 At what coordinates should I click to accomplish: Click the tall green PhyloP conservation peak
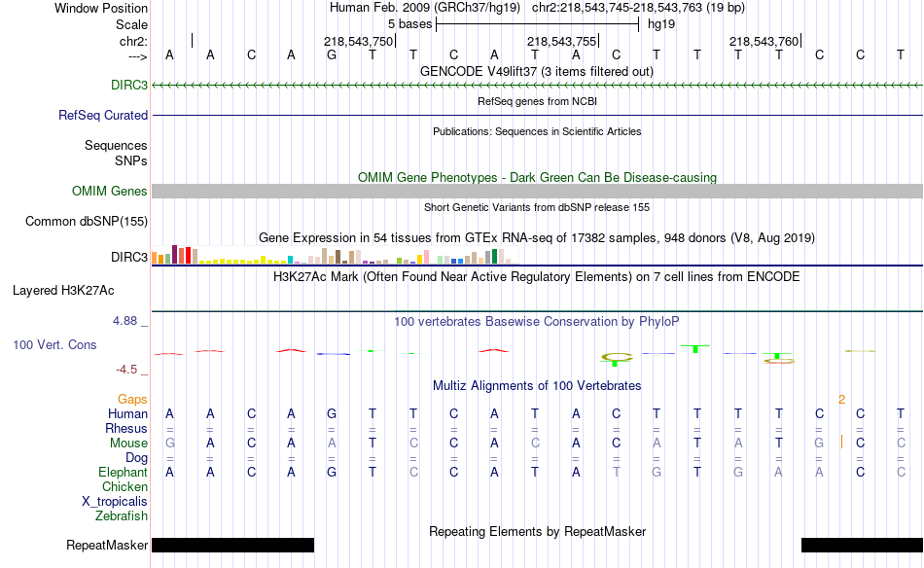(x=695, y=348)
